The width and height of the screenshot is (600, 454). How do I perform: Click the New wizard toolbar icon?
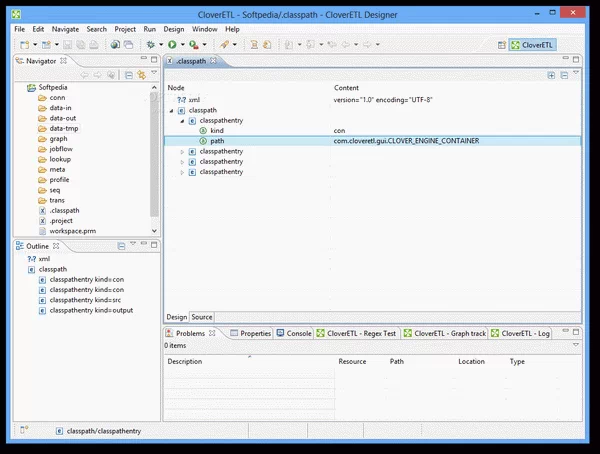(24, 45)
